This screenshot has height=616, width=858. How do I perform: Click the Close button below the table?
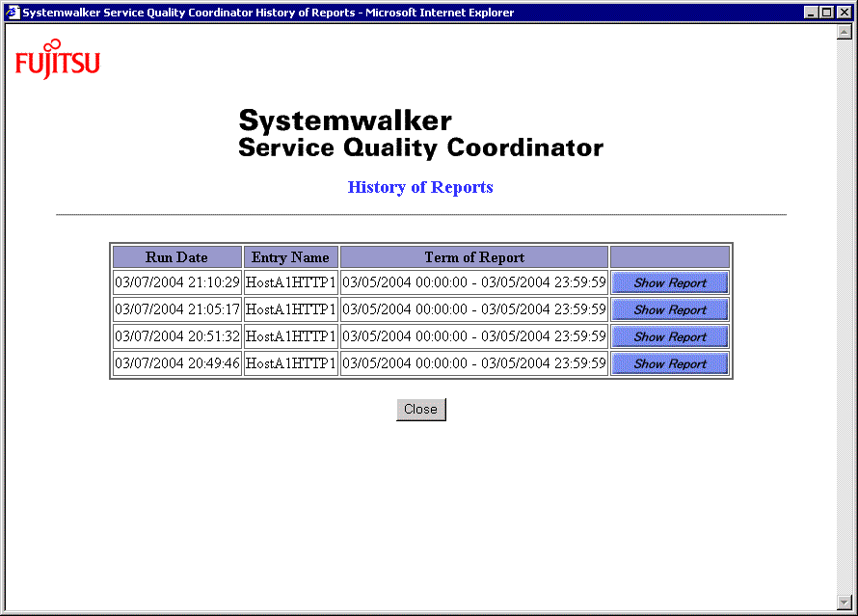pos(420,409)
